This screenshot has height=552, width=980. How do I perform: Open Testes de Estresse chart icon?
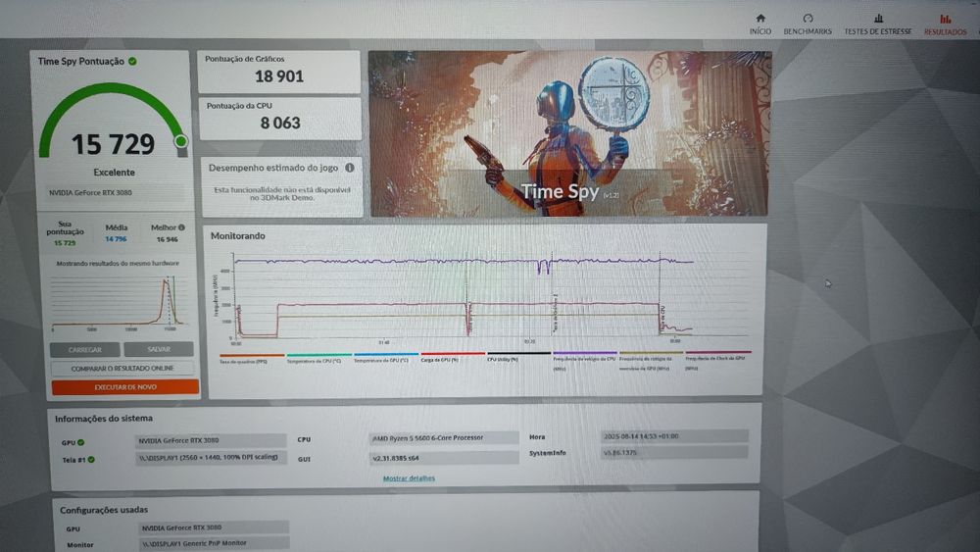tap(878, 18)
